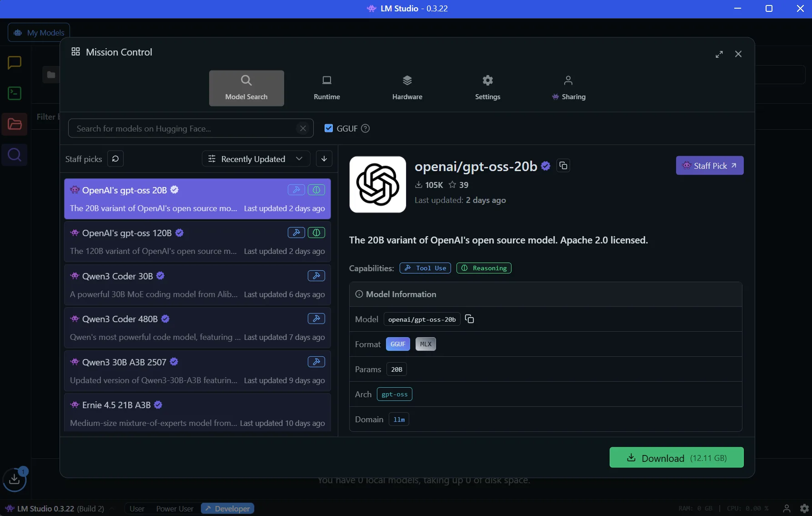This screenshot has height=516, width=812.
Task: Open the Discover search sidebar icon
Action: tap(15, 155)
